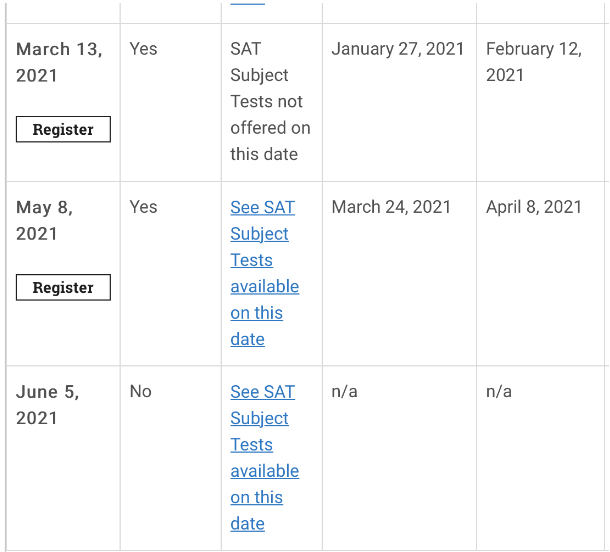Screen dimensions: 610x552
Task: Click 'available' word in June row link
Action: point(265,471)
